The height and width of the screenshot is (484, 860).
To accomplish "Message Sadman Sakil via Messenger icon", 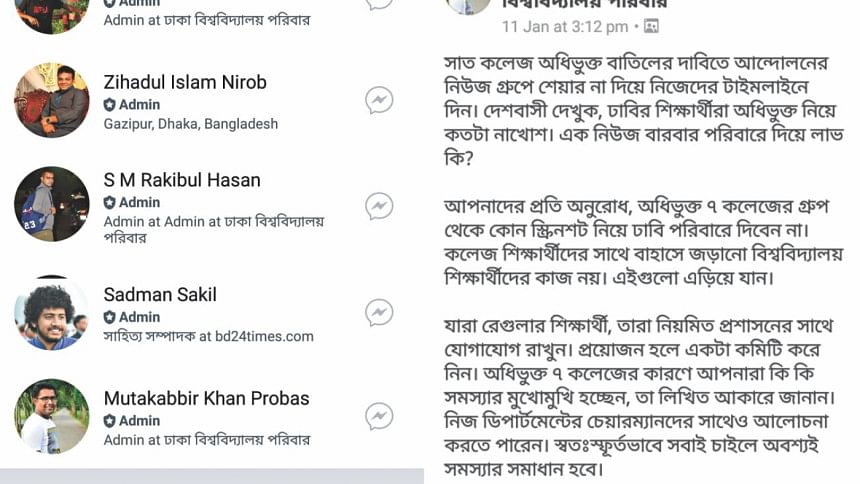I will click(x=378, y=312).
